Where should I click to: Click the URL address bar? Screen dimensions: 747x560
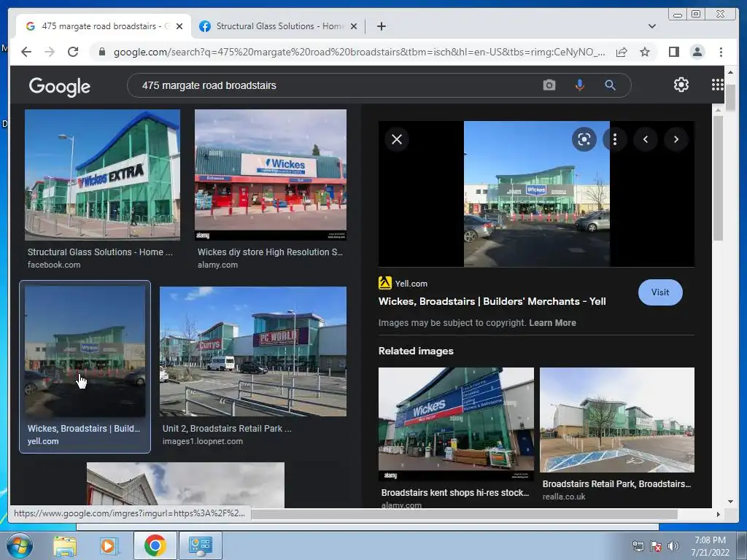click(359, 52)
